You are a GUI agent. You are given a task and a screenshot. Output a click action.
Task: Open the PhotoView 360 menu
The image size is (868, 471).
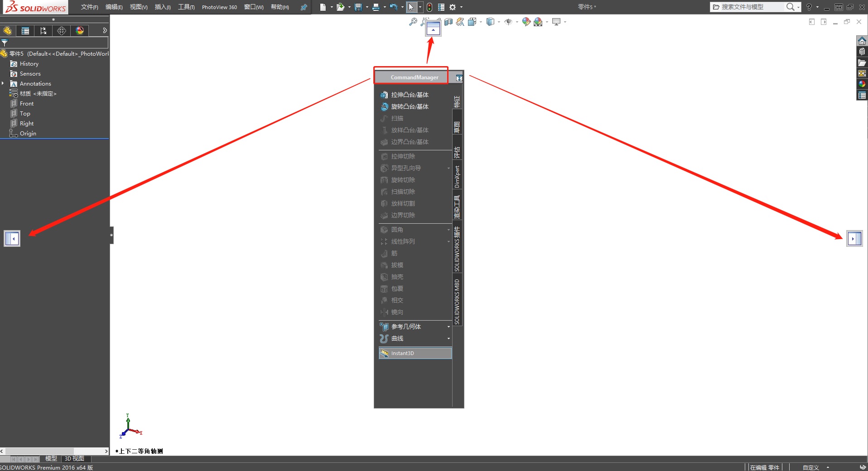click(219, 7)
